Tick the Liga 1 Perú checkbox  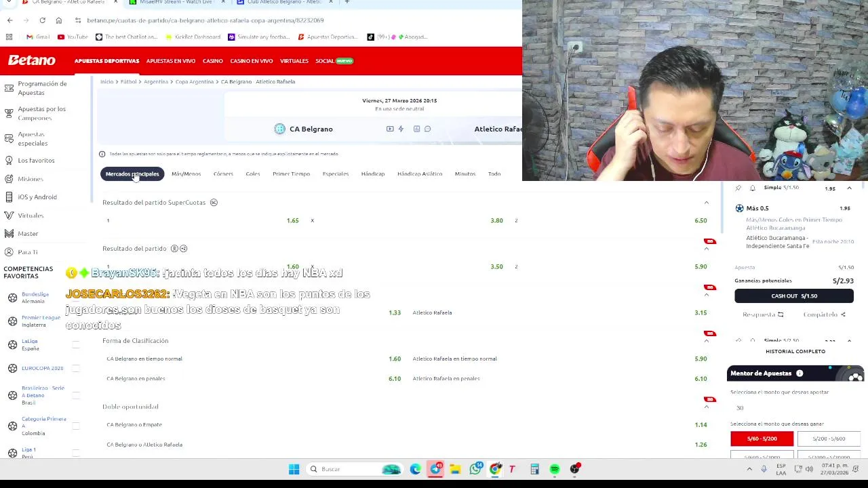(x=76, y=452)
